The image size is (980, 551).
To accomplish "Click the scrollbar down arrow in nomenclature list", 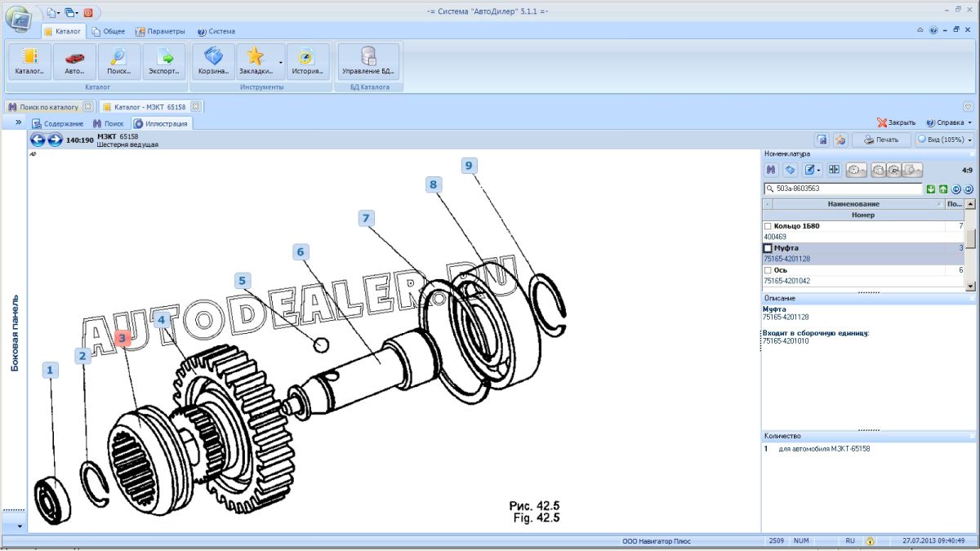I will (x=970, y=286).
